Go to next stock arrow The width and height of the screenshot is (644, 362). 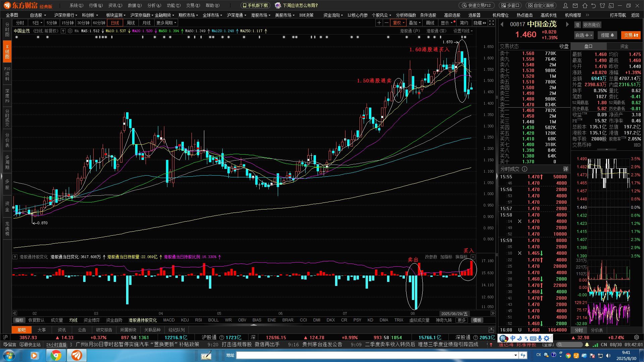[567, 24]
